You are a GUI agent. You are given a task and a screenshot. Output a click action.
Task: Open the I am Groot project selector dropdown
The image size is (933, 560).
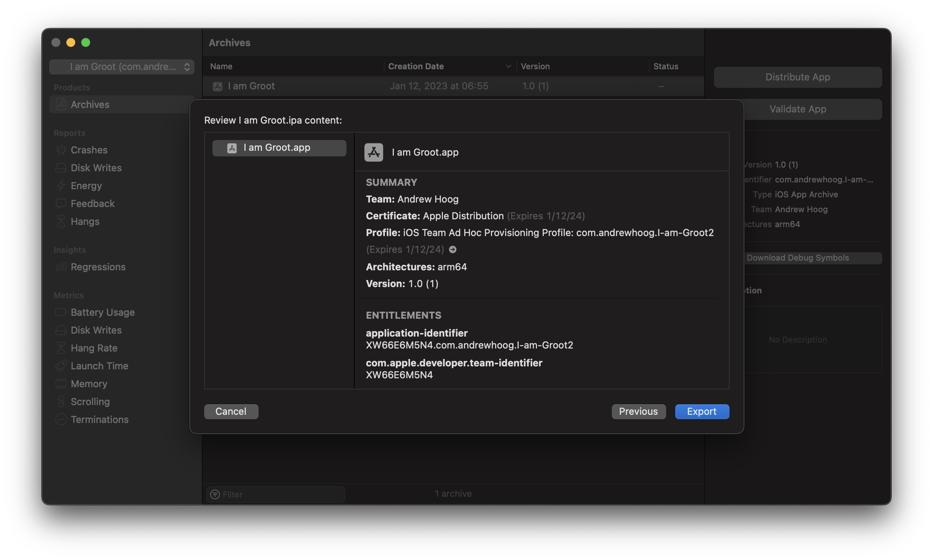tap(121, 67)
